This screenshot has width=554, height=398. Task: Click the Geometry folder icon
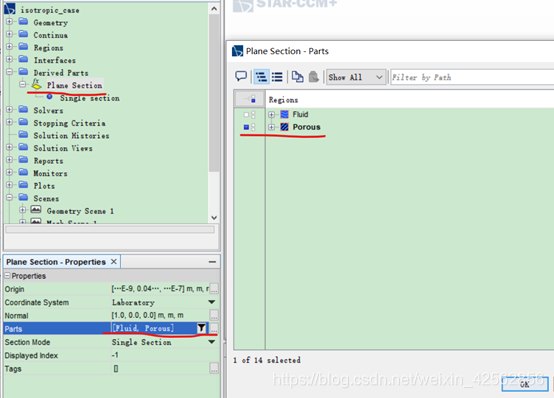coord(23,22)
